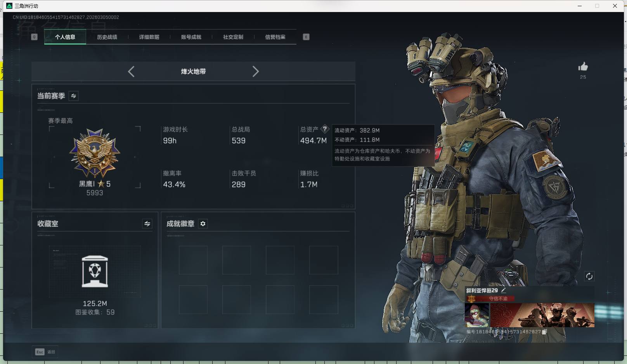This screenshot has width=627, height=364.
Task: Click the like count 25
Action: [583, 77]
